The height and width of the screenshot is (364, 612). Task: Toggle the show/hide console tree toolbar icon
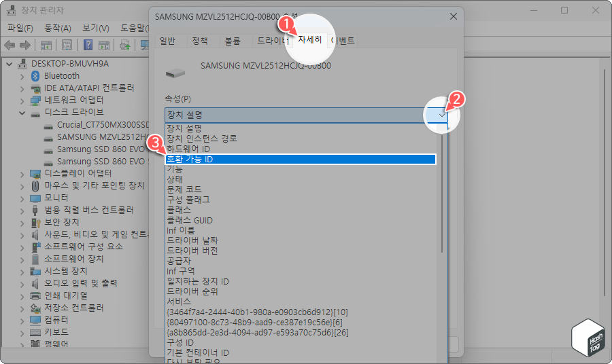(46, 45)
